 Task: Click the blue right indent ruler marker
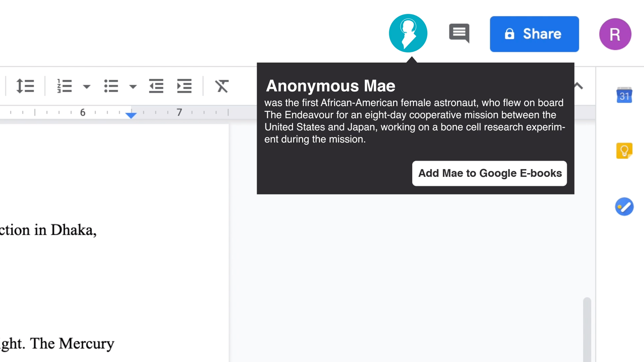pyautogui.click(x=131, y=115)
